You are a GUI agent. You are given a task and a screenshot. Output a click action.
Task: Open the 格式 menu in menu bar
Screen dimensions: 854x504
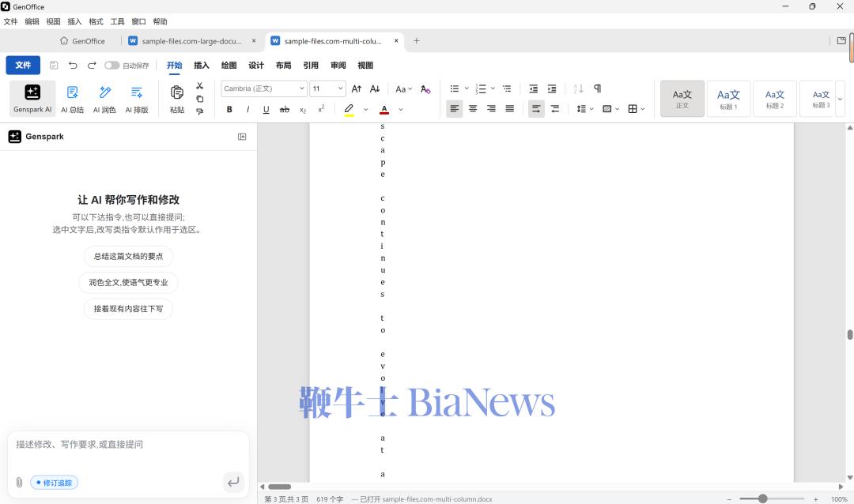96,22
